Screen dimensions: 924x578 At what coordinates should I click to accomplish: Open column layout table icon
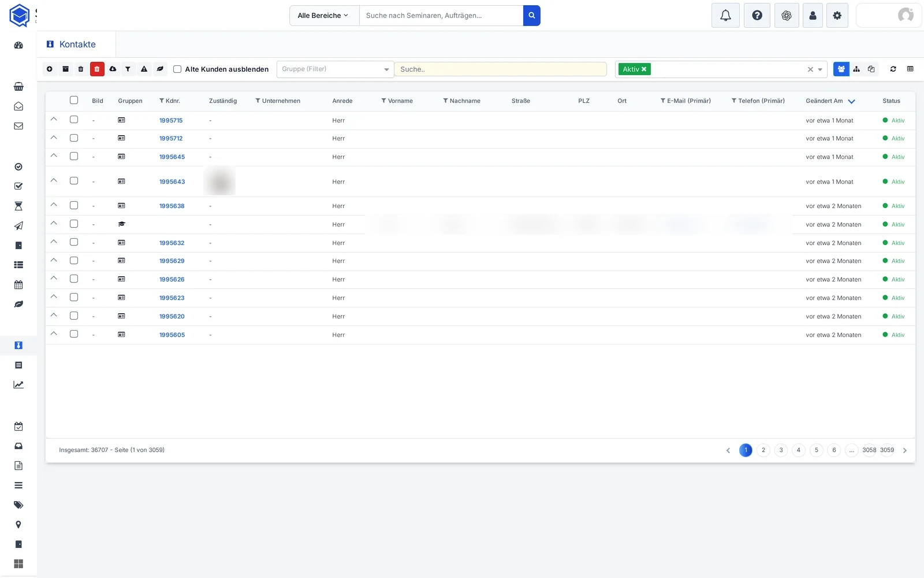[x=910, y=69]
